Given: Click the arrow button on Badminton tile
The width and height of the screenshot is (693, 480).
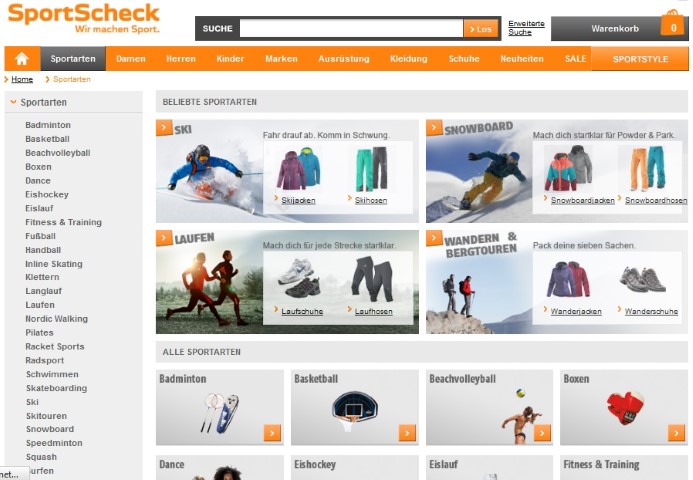Looking at the screenshot, I should point(272,433).
